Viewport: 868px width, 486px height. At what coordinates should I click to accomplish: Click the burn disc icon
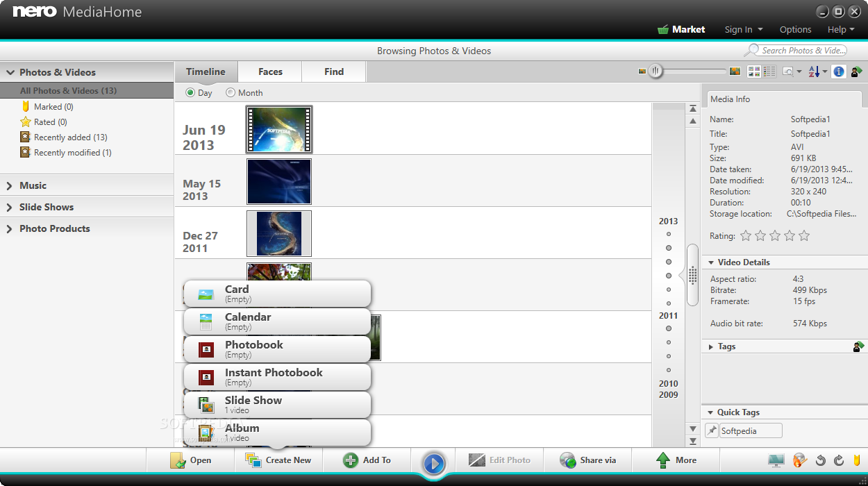pyautogui.click(x=800, y=460)
